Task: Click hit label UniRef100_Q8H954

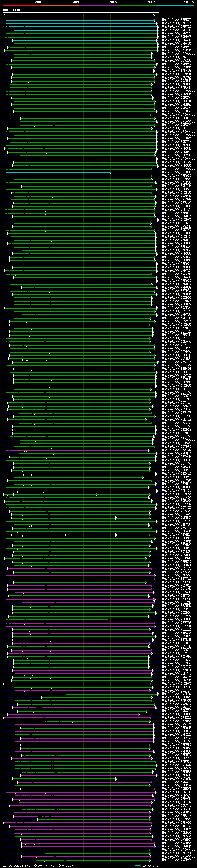Action: click(177, 799)
